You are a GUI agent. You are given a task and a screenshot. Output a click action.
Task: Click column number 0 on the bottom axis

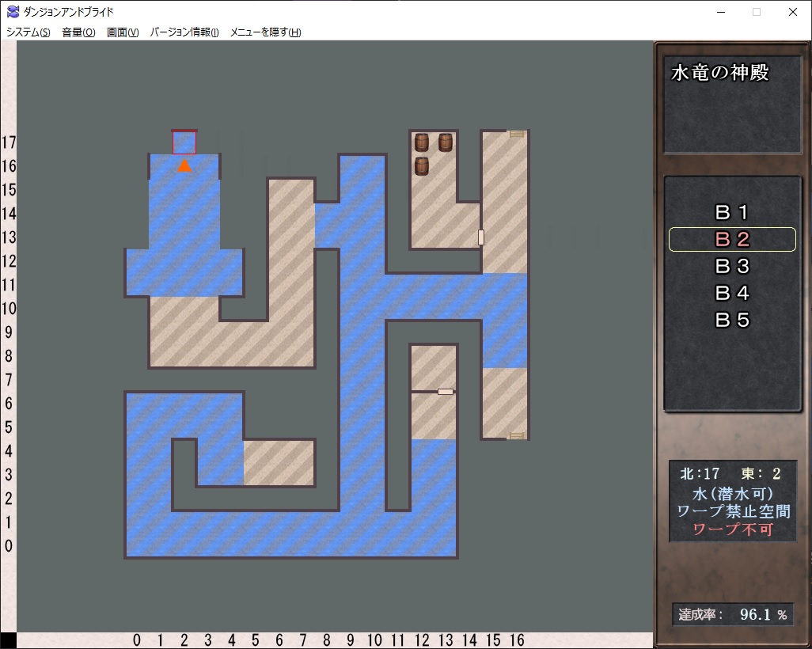pos(137,641)
